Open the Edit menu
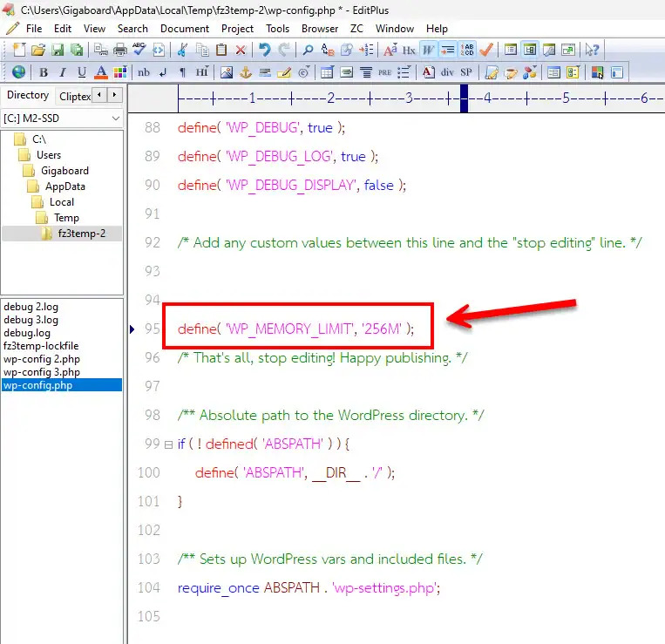 [x=63, y=29]
